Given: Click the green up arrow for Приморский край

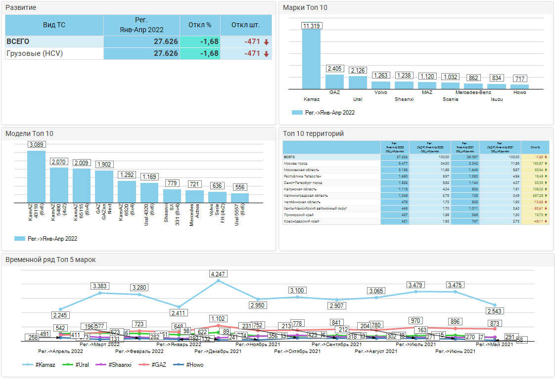Looking at the screenshot, I should click(546, 215).
